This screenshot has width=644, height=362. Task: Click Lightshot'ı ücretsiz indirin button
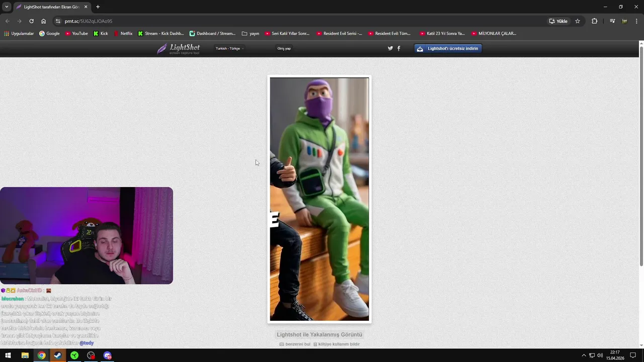448,49
